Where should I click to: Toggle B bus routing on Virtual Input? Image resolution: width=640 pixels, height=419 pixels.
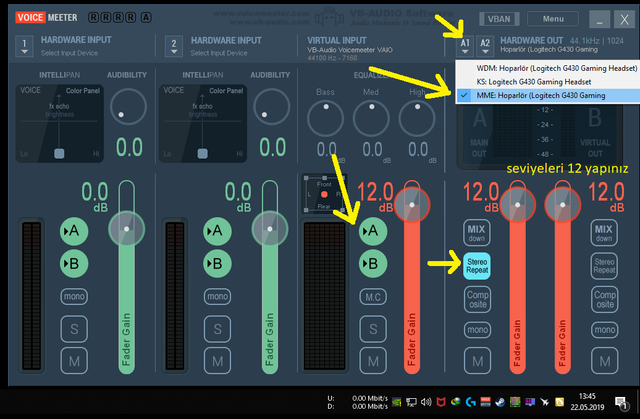[x=373, y=264]
